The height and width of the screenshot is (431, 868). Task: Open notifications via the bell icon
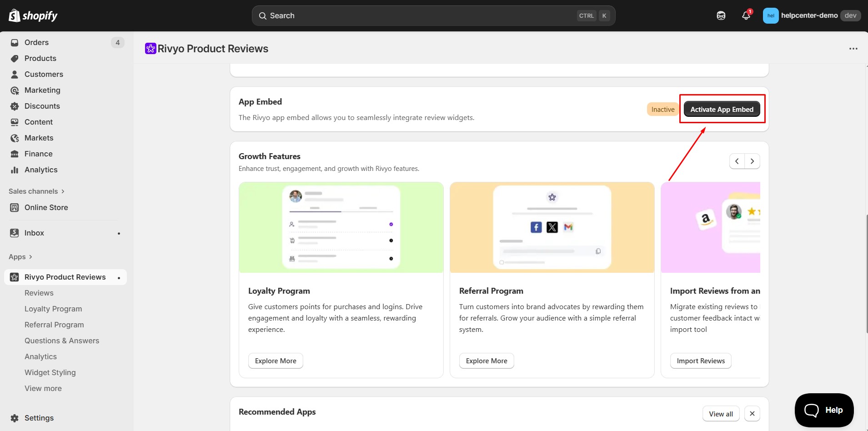pos(746,15)
